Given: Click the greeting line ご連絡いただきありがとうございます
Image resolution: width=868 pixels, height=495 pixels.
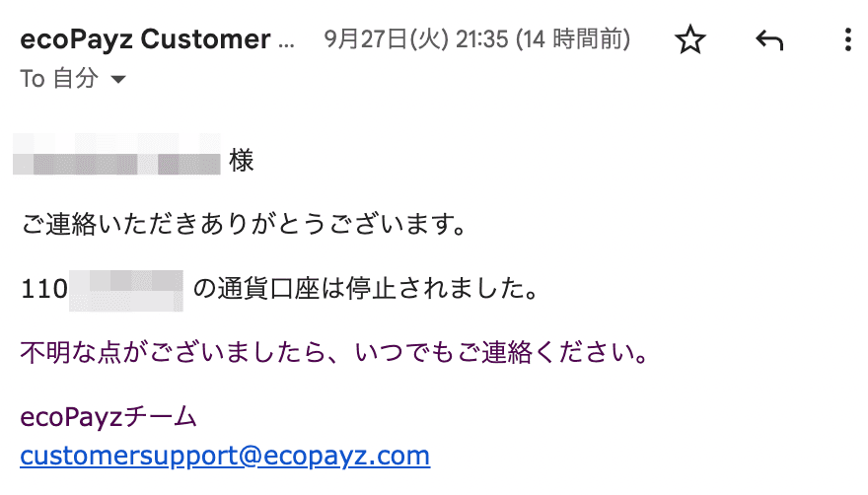Looking at the screenshot, I should coord(244,224).
